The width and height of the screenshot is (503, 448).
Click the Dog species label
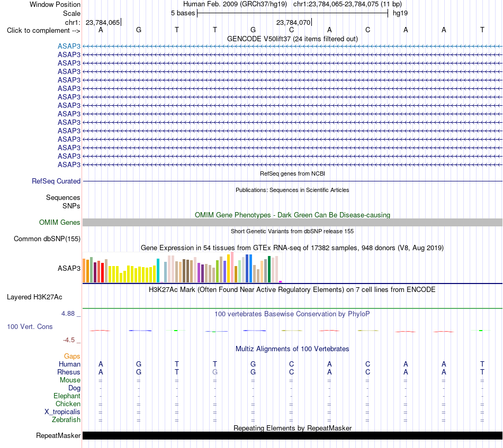point(74,388)
